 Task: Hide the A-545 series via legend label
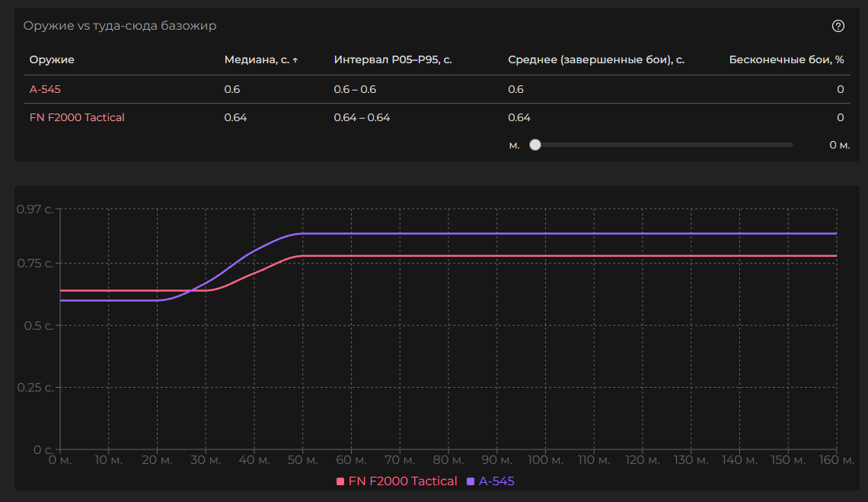tap(496, 481)
